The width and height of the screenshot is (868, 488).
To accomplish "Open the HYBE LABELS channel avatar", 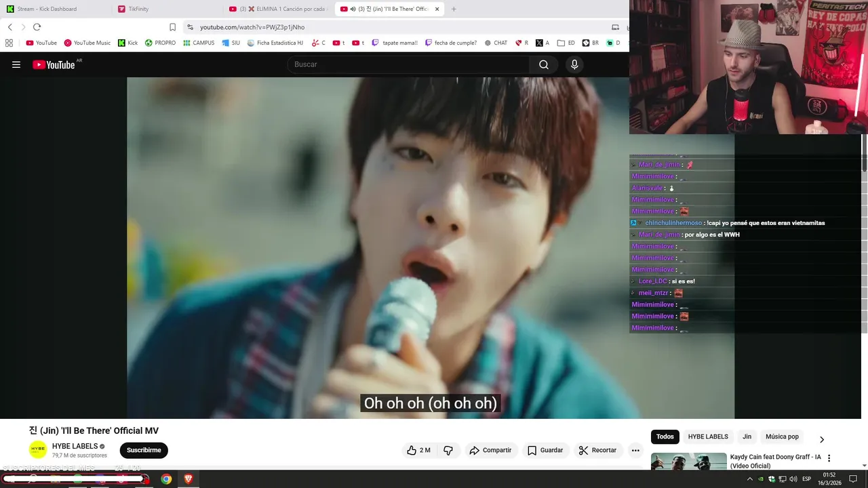I will [38, 450].
